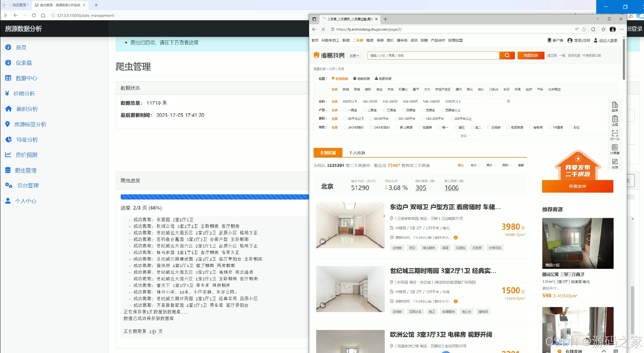The image size is (644, 353).
Task: Open the 北京 city dropdown
Action: 354,56
